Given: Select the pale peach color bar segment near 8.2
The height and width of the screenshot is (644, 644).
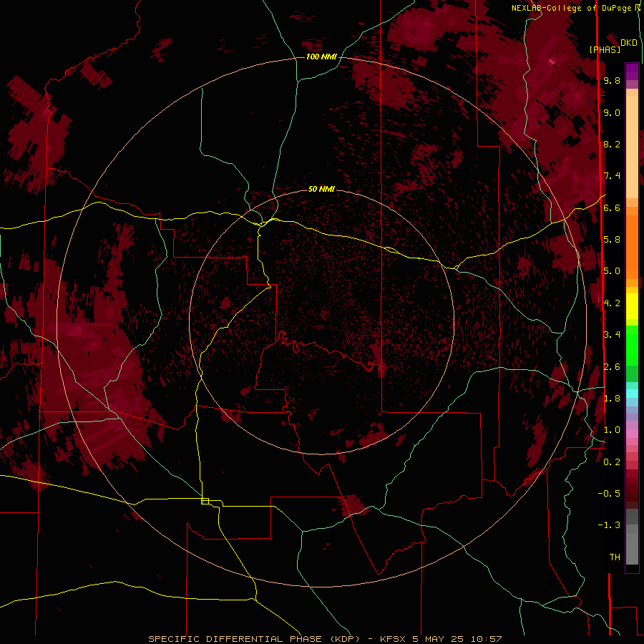Looking at the screenshot, I should 632,147.
